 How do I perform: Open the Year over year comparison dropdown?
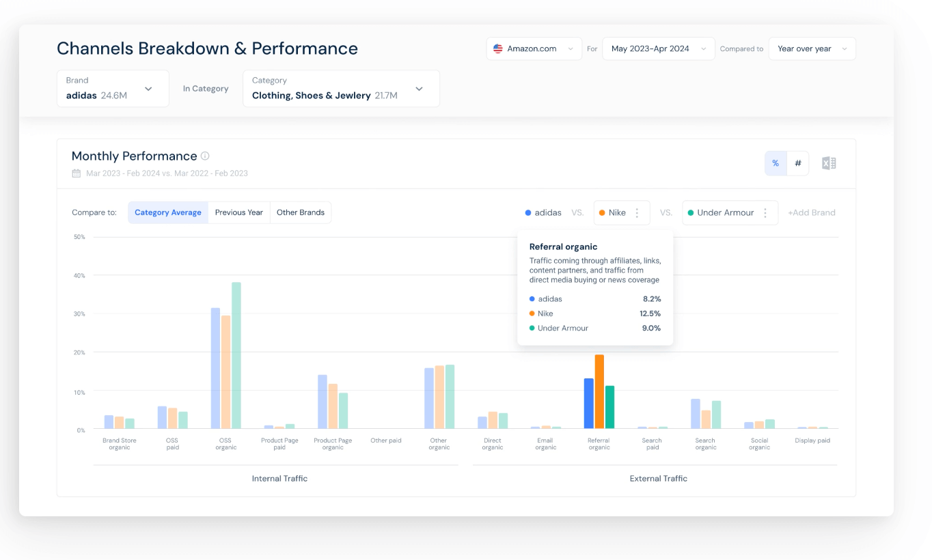[x=812, y=48]
